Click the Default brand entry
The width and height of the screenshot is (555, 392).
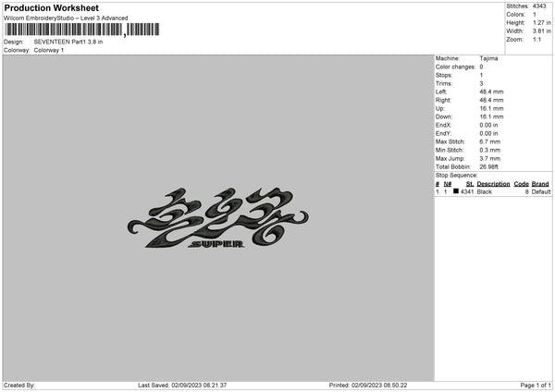[x=541, y=191]
